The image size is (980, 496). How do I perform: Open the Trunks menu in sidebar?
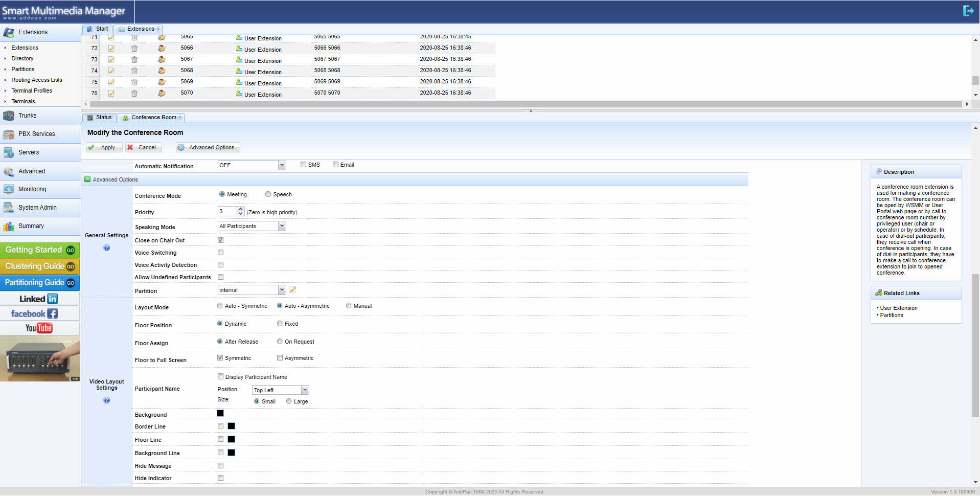(28, 116)
